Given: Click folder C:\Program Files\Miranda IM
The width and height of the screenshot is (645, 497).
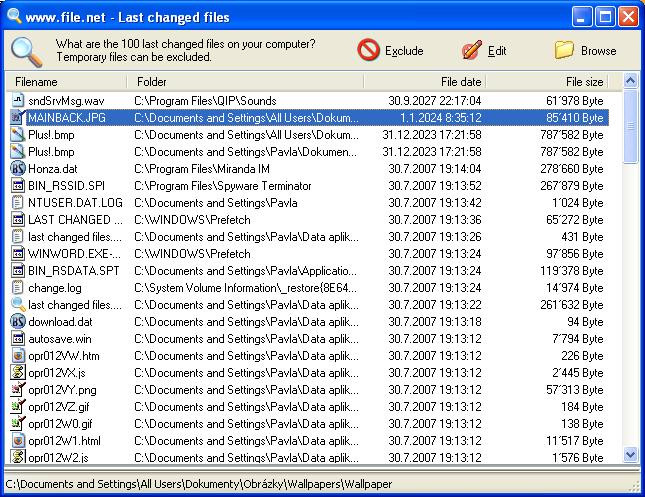Looking at the screenshot, I should point(202,169).
